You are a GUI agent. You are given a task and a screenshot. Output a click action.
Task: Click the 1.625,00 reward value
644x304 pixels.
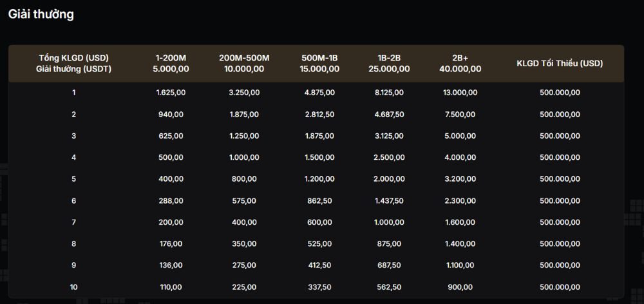coord(171,93)
